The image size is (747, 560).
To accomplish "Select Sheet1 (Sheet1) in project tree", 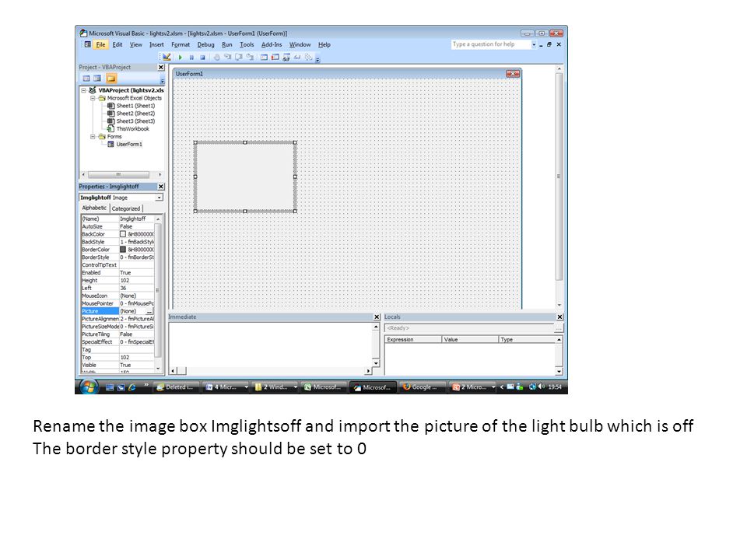I will point(135,106).
